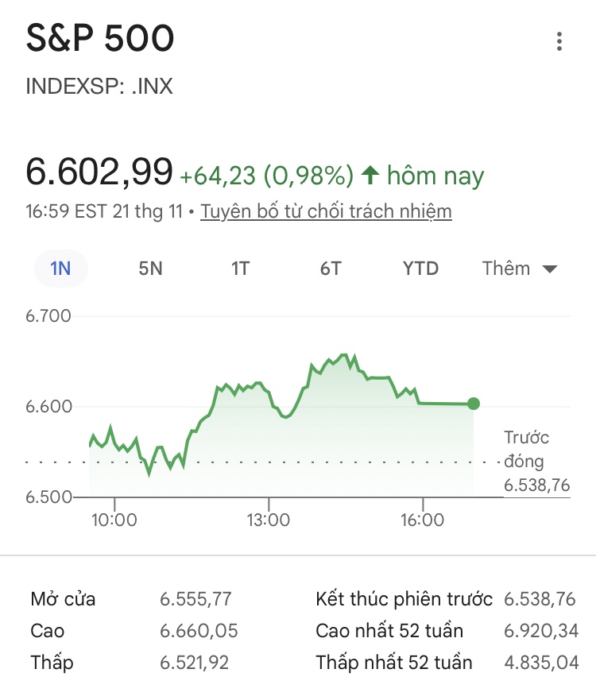Click the INDEXSP: .INX ticker label
The height and width of the screenshot is (700, 596).
point(99,86)
